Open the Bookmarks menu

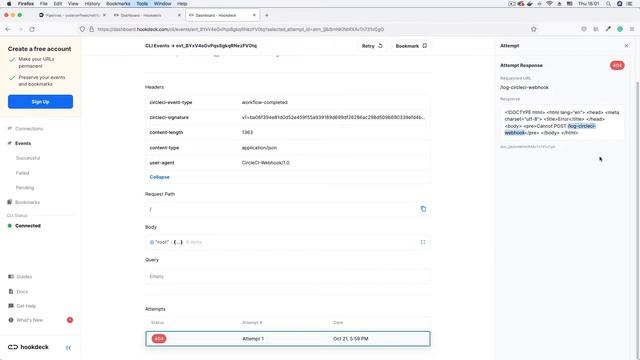[118, 4]
